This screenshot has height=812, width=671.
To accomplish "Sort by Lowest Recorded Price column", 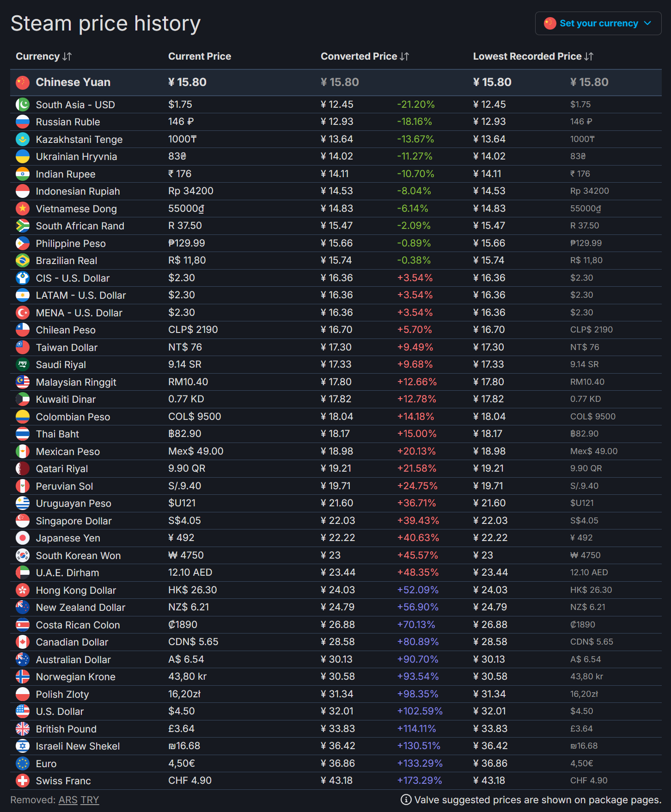I will pyautogui.click(x=533, y=56).
